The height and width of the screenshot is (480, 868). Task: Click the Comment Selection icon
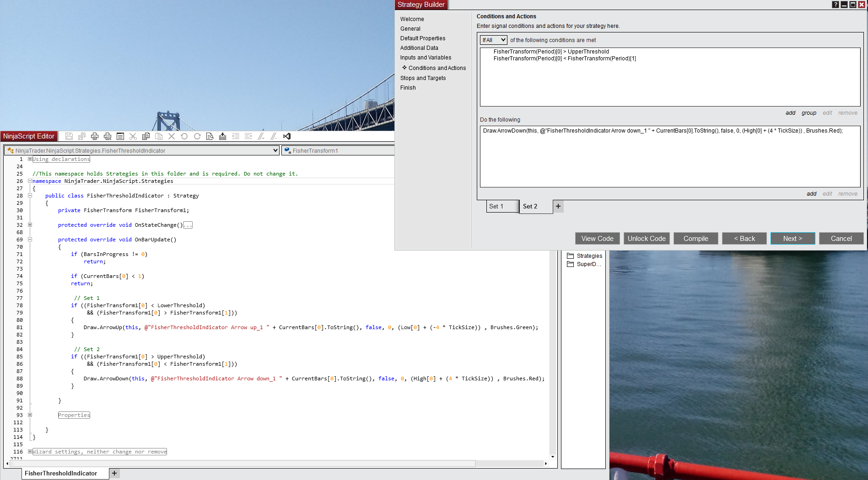coord(261,136)
